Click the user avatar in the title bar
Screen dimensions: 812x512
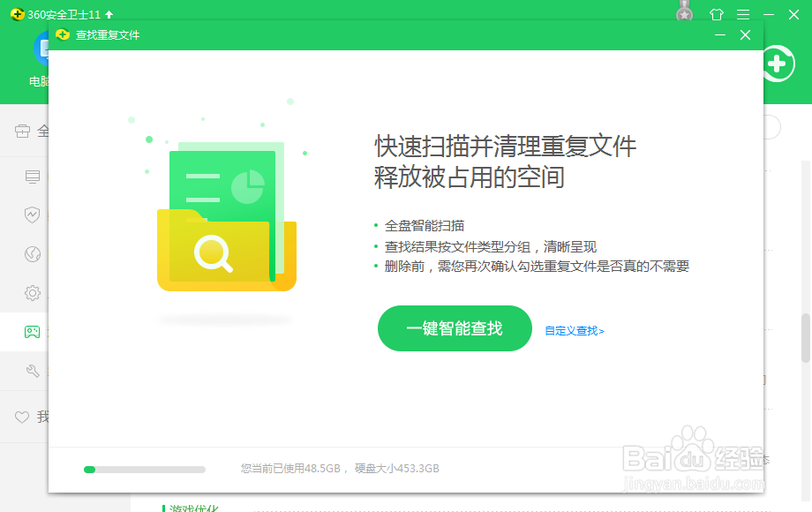684,12
